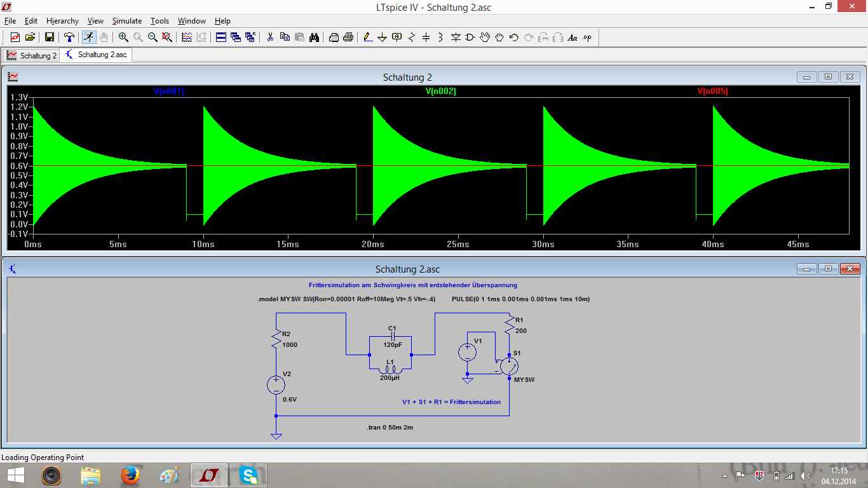Open the Simulate menu
Viewport: 868px width, 488px height.
point(127,21)
